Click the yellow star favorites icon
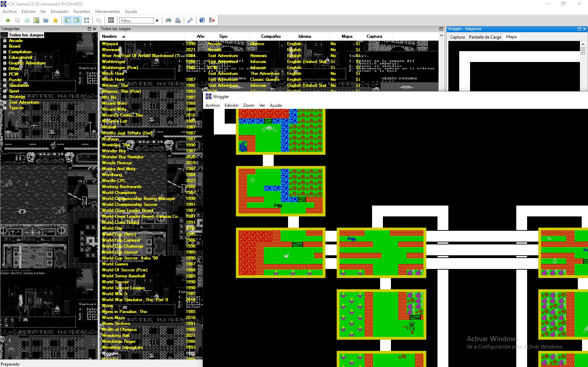The image size is (588, 367). (x=55, y=20)
